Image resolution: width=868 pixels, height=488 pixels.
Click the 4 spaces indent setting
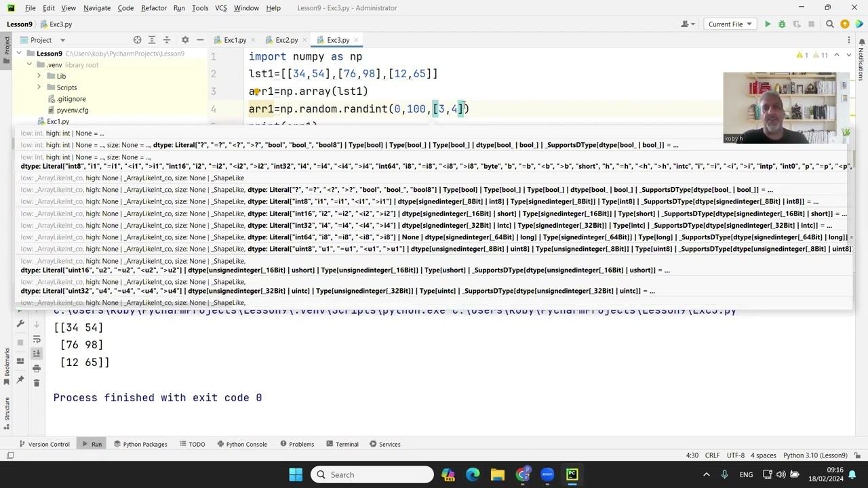click(x=764, y=455)
